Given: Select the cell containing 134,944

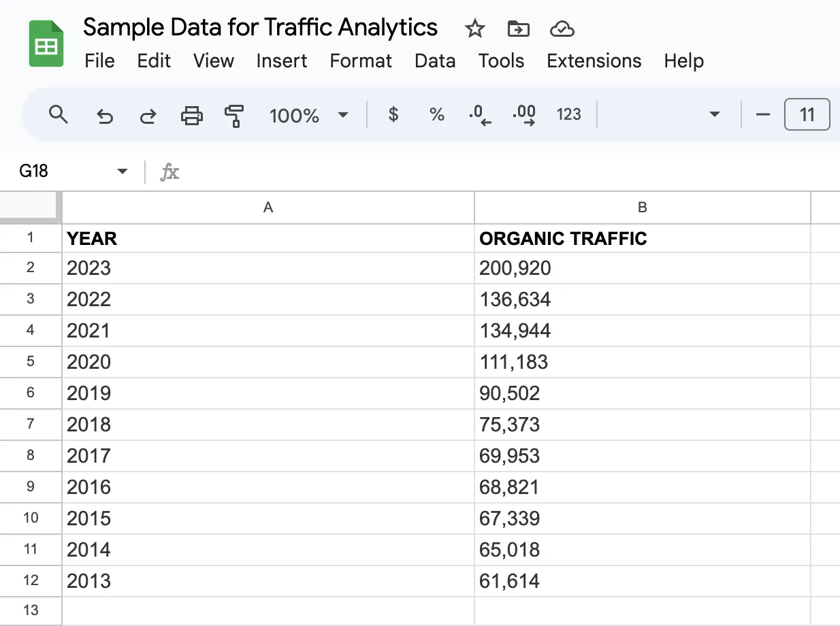Looking at the screenshot, I should click(643, 331).
